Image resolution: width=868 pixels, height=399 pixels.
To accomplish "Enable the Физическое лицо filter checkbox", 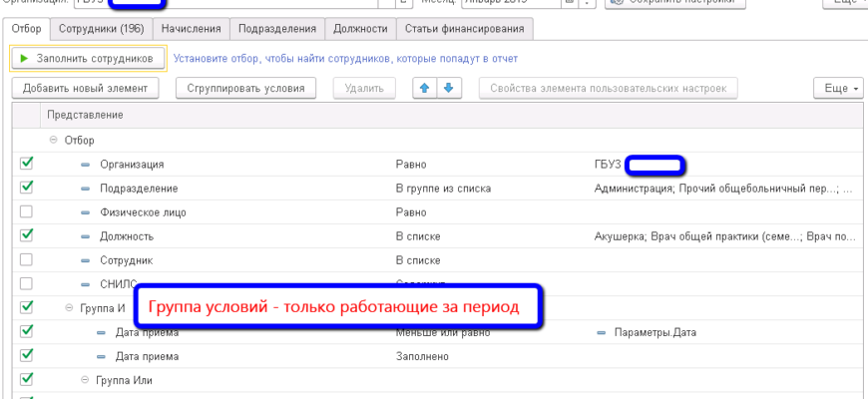I will point(26,211).
